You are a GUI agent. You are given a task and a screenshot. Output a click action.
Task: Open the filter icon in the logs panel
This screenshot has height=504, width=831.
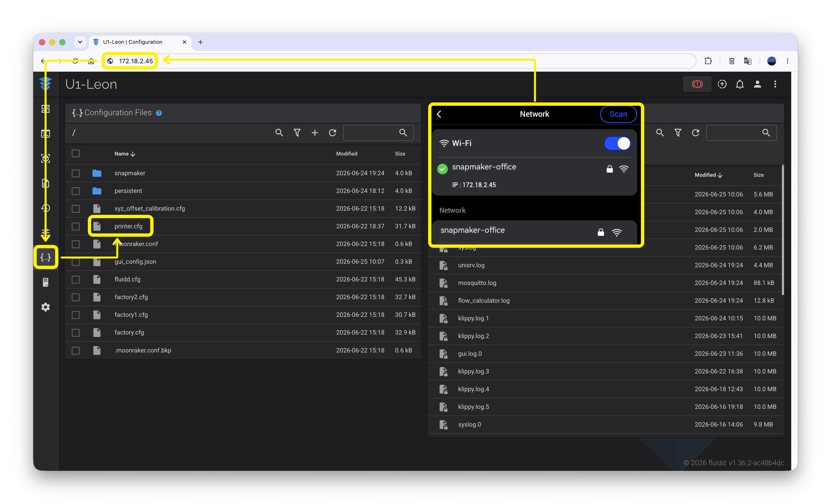click(678, 133)
